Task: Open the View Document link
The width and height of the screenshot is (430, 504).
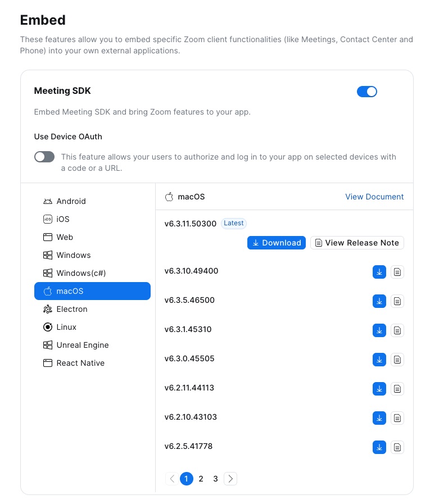Action: coord(374,197)
